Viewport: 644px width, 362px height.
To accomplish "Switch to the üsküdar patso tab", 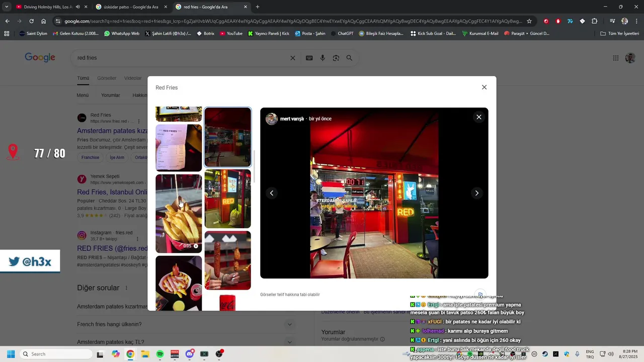I will click(131, 7).
